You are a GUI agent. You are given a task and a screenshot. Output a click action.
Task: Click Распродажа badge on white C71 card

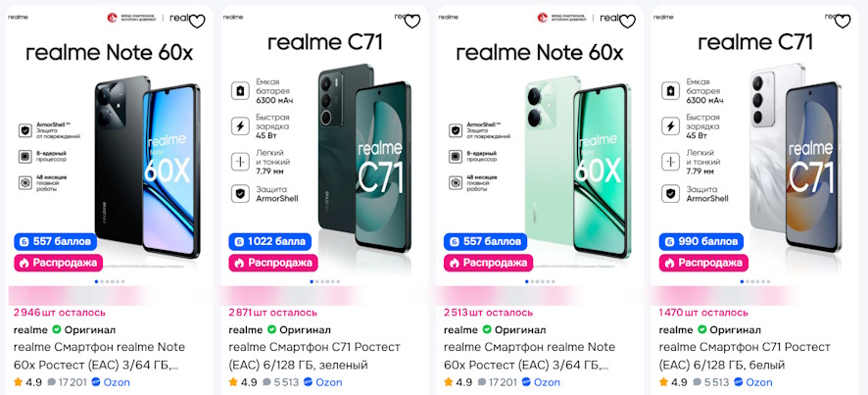[x=703, y=263]
